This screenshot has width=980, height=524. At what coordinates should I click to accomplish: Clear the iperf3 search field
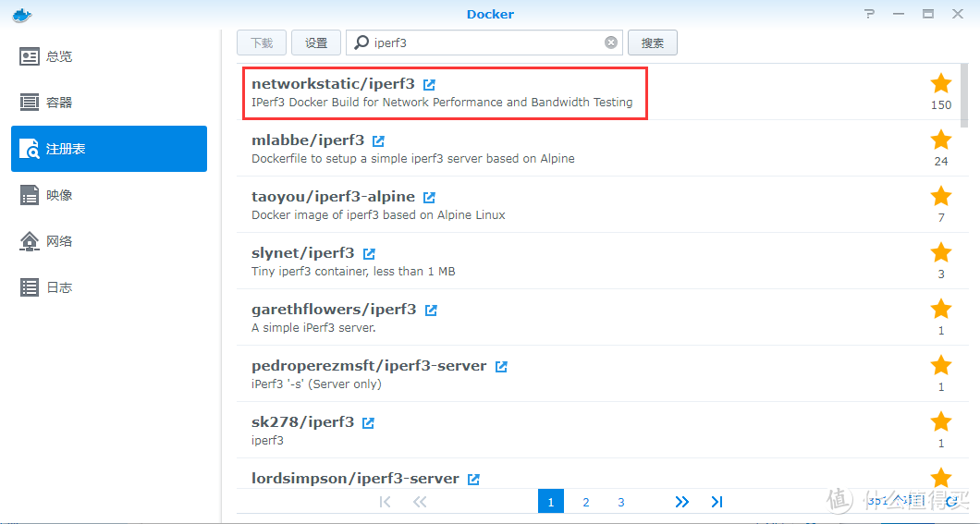click(x=610, y=43)
